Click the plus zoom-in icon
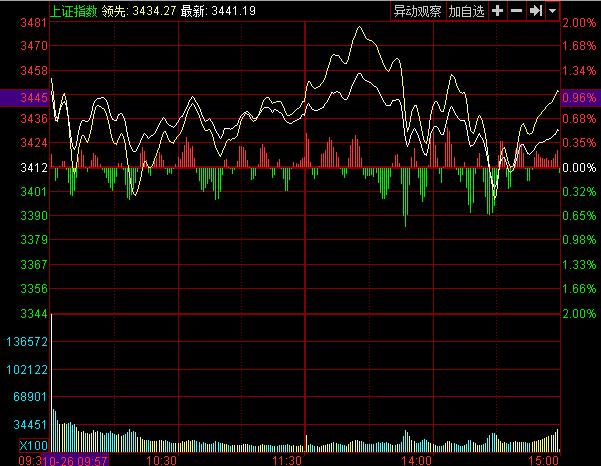The width and height of the screenshot is (601, 466). (497, 11)
